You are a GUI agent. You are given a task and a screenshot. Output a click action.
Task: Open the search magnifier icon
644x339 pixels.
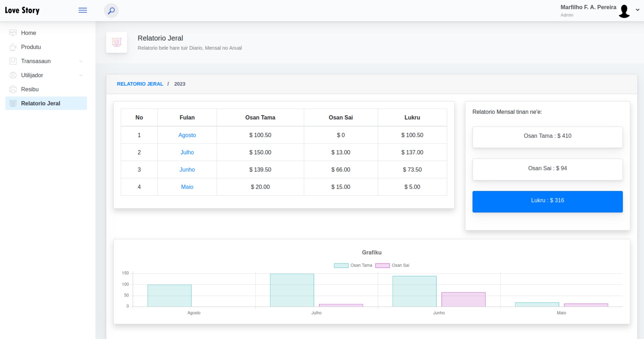(111, 11)
